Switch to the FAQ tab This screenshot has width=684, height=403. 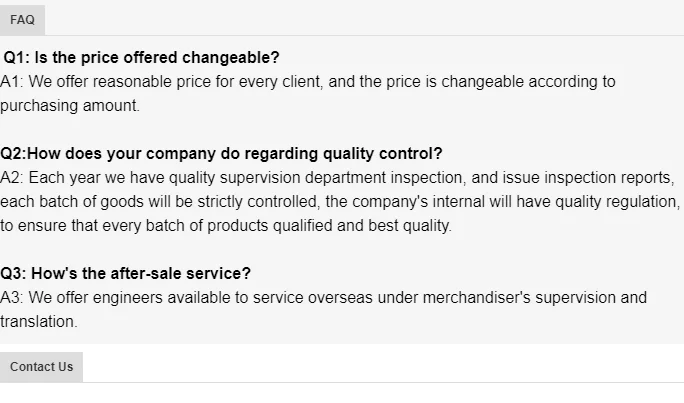click(x=22, y=20)
